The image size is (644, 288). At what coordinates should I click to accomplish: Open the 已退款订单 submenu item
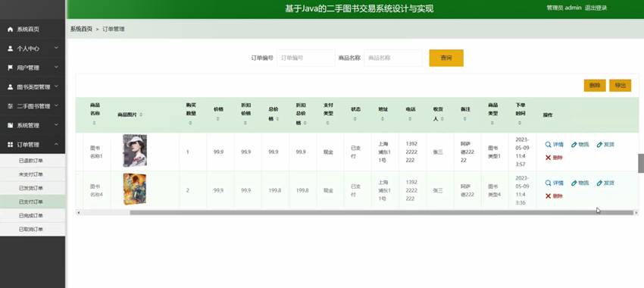click(33, 161)
